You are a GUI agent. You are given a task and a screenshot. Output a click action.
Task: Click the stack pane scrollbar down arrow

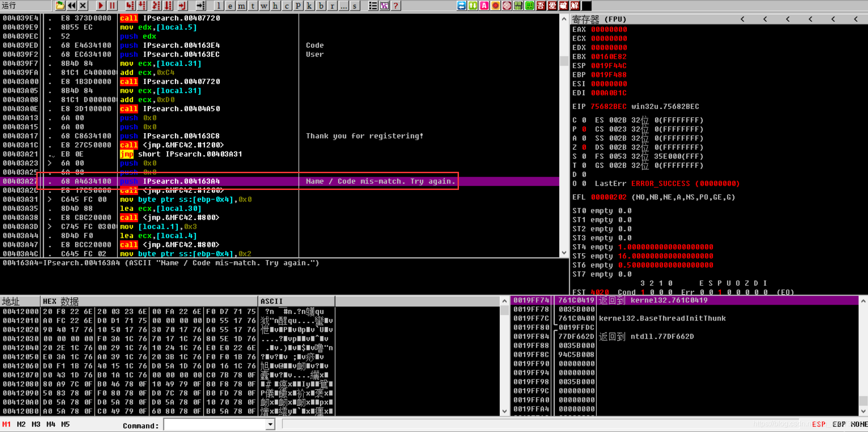863,411
